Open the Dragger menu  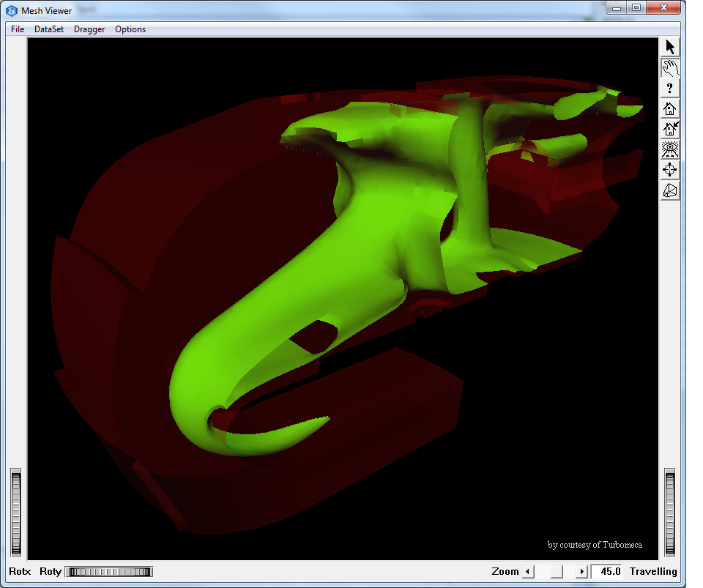pyautogui.click(x=89, y=29)
